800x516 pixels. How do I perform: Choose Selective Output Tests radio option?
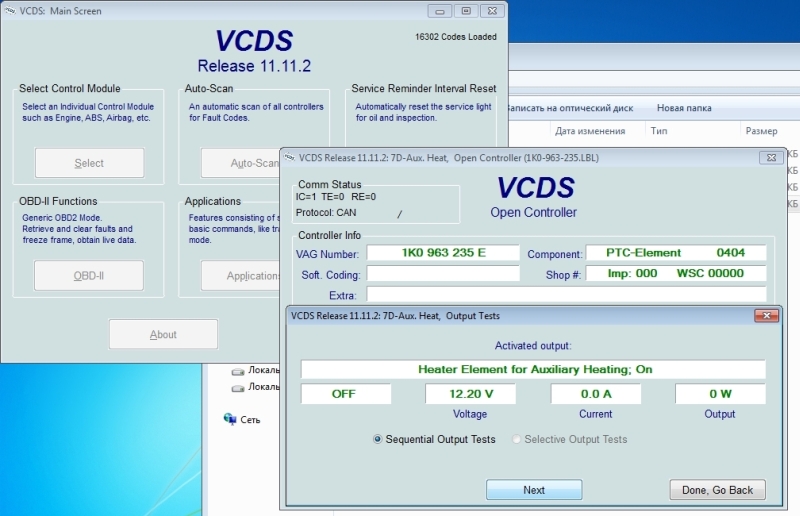point(517,439)
